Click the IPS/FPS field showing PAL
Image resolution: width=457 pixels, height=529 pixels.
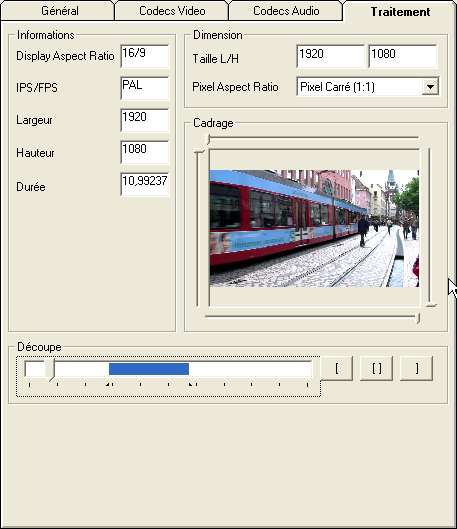[145, 88]
